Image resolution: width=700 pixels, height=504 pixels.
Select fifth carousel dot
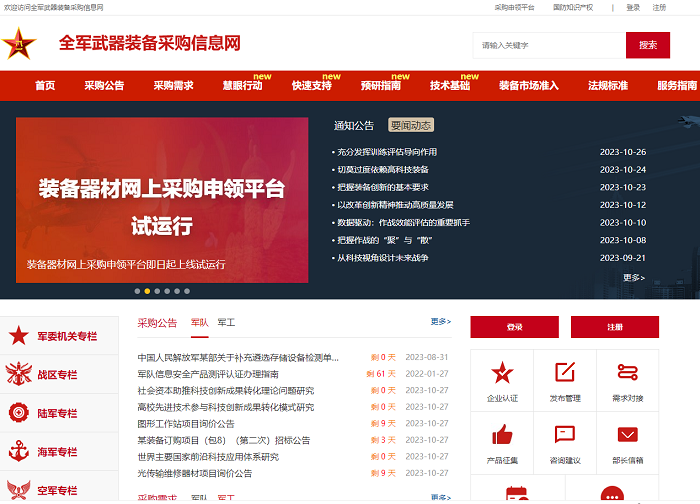click(177, 291)
